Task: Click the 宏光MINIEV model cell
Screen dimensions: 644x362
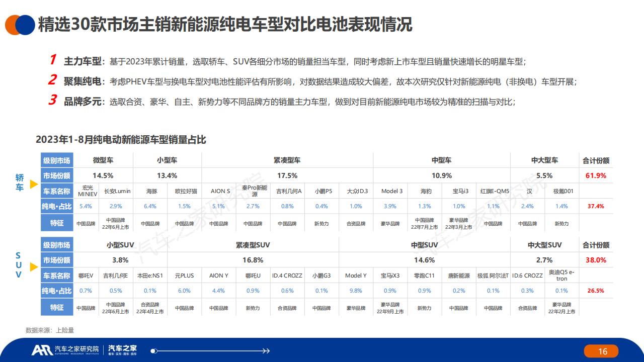Action: 86,191
